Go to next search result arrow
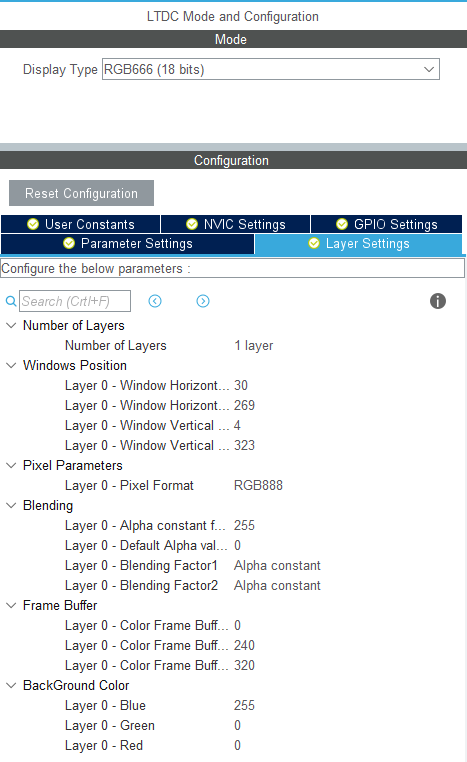 203,301
